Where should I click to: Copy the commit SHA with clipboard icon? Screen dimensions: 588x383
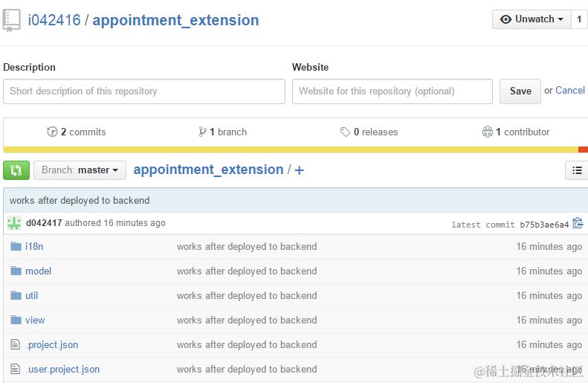[x=578, y=223]
